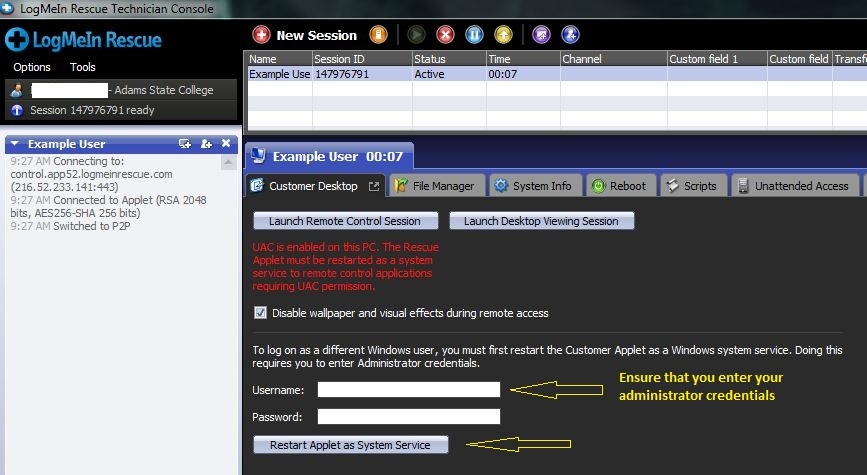This screenshot has height=475, width=867.
Task: Click the yellow up-arrow transfer session icon
Action: pyautogui.click(x=503, y=35)
